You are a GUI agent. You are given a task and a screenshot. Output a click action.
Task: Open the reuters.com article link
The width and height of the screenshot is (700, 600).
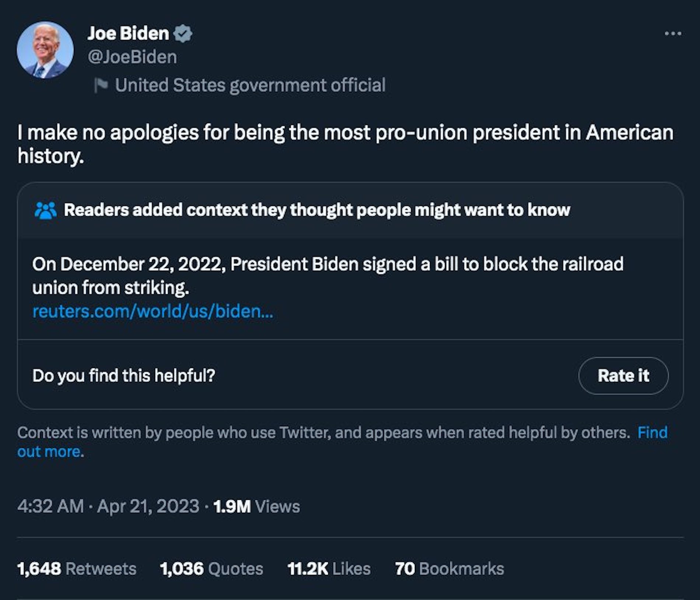(x=153, y=311)
